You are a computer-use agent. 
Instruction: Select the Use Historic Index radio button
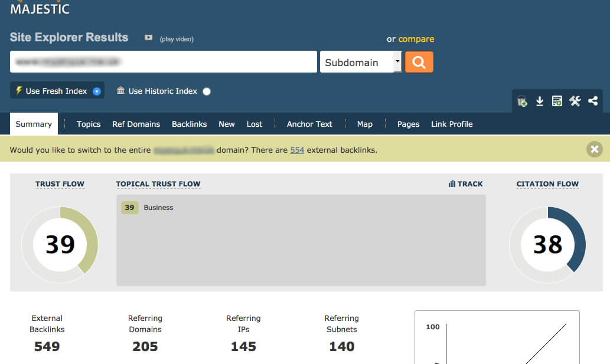coord(207,91)
